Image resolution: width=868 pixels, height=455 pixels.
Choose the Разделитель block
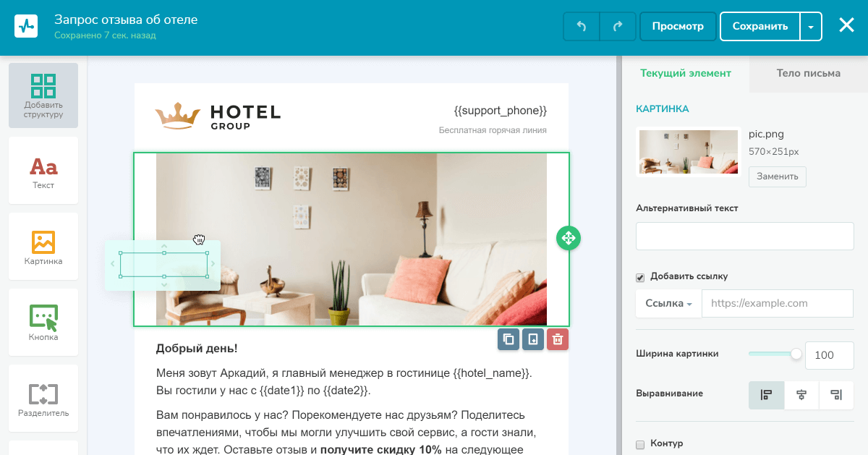click(x=43, y=399)
